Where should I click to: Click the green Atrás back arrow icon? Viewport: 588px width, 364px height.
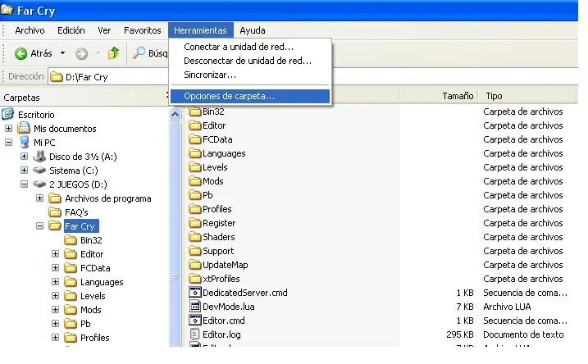[x=21, y=54]
